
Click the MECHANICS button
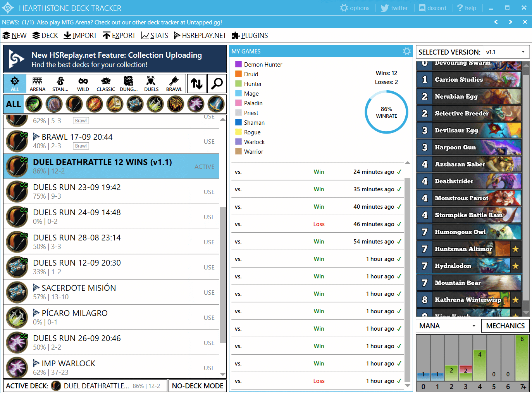[x=505, y=326]
